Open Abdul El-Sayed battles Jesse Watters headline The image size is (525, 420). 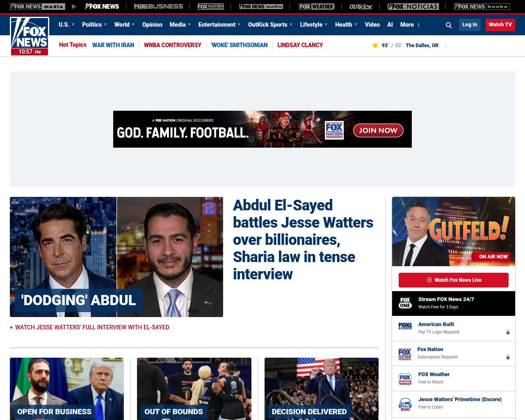pyautogui.click(x=303, y=240)
